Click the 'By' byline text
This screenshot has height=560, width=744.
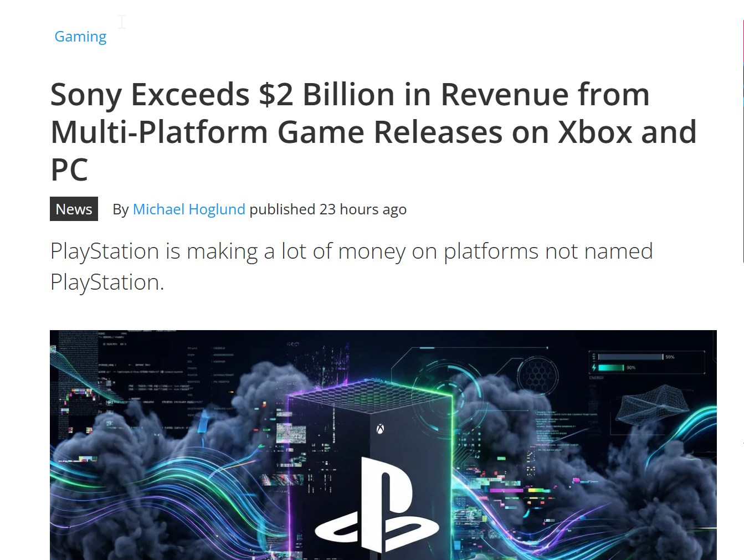click(x=121, y=209)
